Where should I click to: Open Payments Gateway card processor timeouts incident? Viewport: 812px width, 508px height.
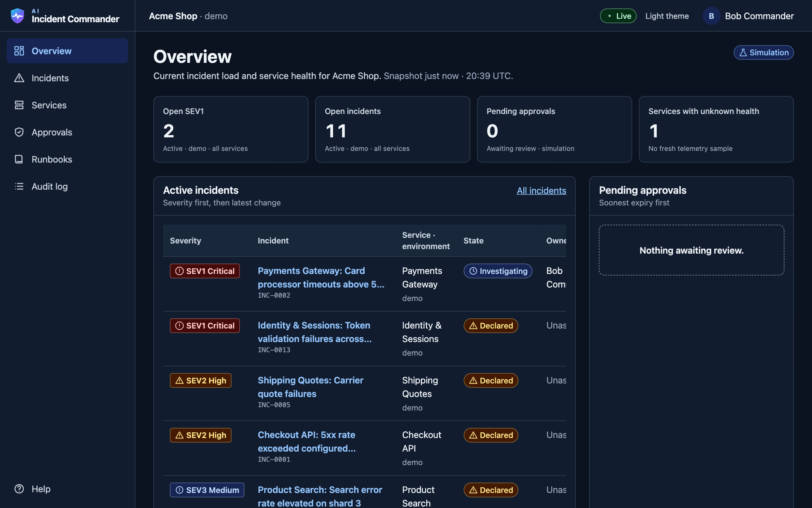pyautogui.click(x=321, y=277)
